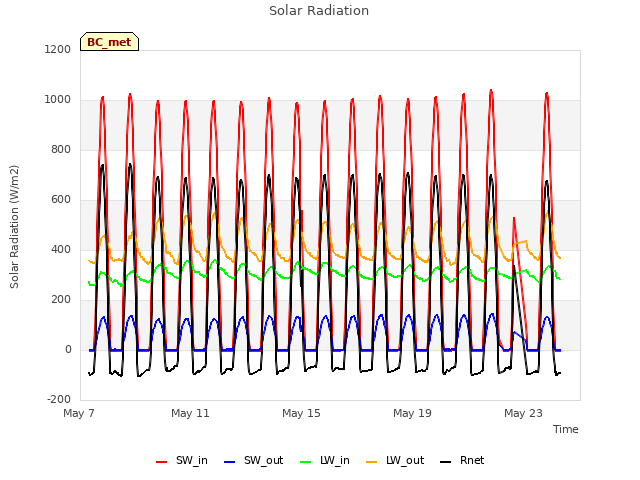The image size is (640, 480).
Task: Click the blue SW_out legend color marker
Action: (x=230, y=462)
